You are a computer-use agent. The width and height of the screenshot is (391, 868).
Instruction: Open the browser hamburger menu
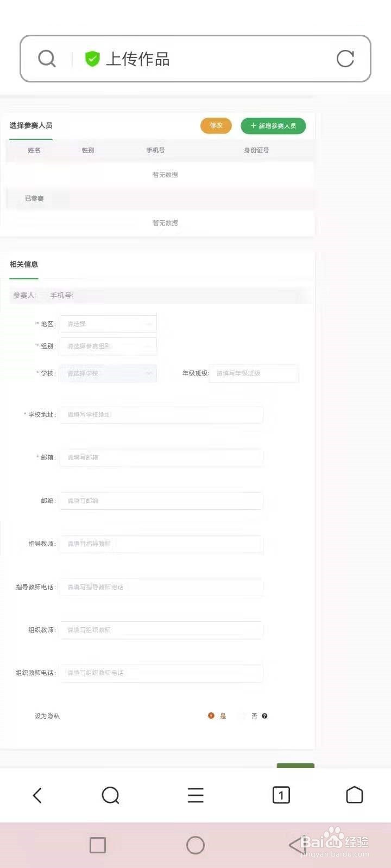tap(195, 795)
